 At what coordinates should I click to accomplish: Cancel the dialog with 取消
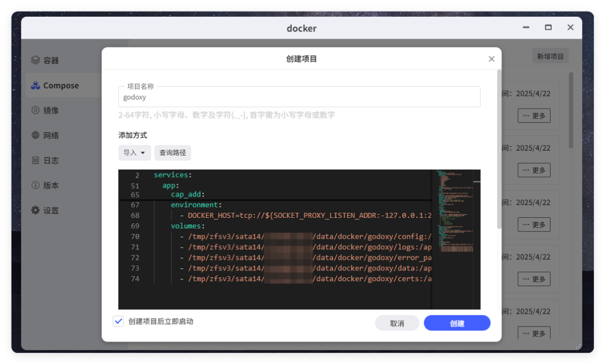click(x=397, y=323)
